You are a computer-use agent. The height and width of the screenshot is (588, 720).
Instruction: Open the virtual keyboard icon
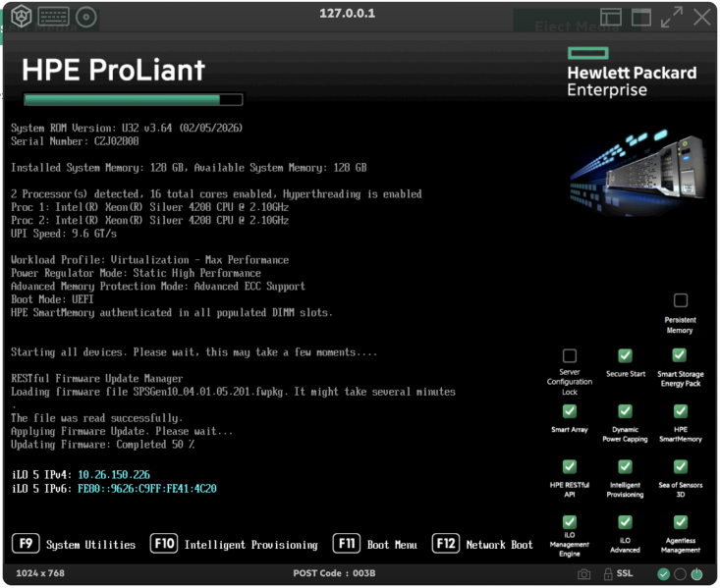pyautogui.click(x=54, y=17)
